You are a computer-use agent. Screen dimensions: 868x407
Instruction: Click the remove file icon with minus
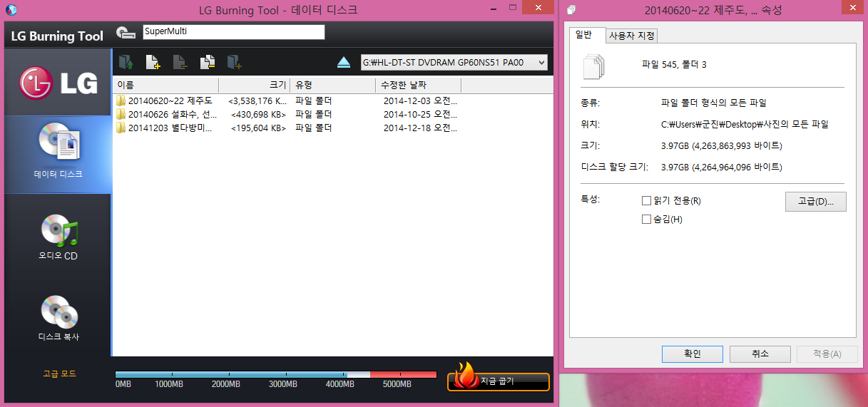pyautogui.click(x=180, y=63)
